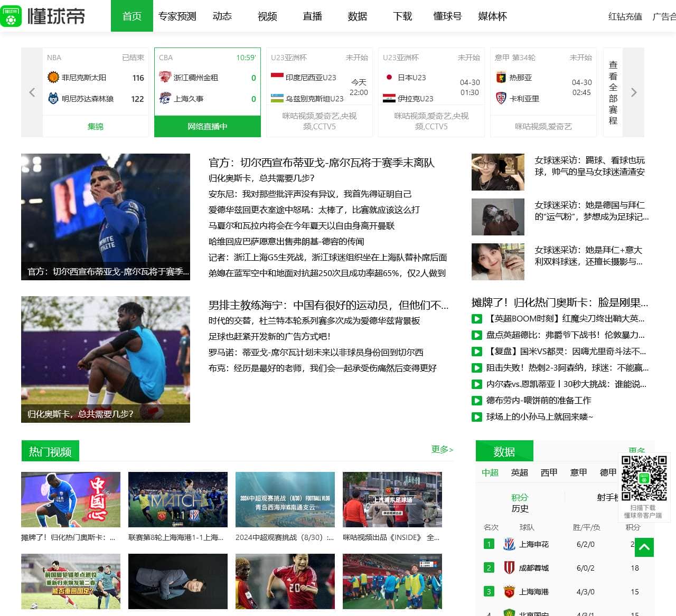Open the 归化奥斯卡 player sitting photo
Image resolution: width=676 pixels, height=616 pixels.
tap(106, 359)
